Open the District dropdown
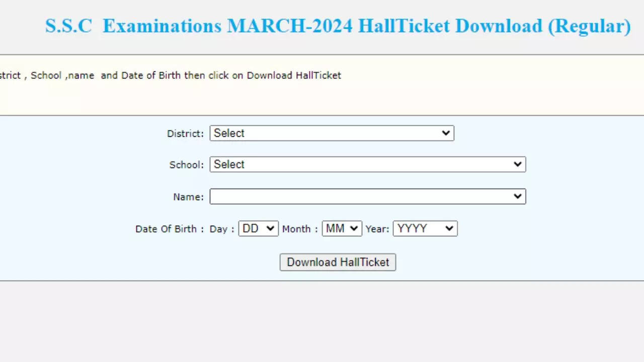Screen dimensions: 644x362 point(332,133)
